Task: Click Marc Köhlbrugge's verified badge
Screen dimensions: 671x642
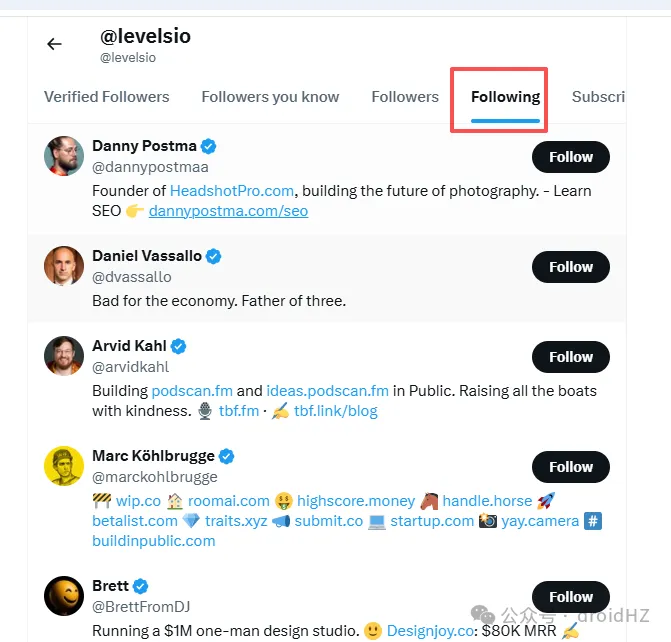Action: pyautogui.click(x=227, y=456)
